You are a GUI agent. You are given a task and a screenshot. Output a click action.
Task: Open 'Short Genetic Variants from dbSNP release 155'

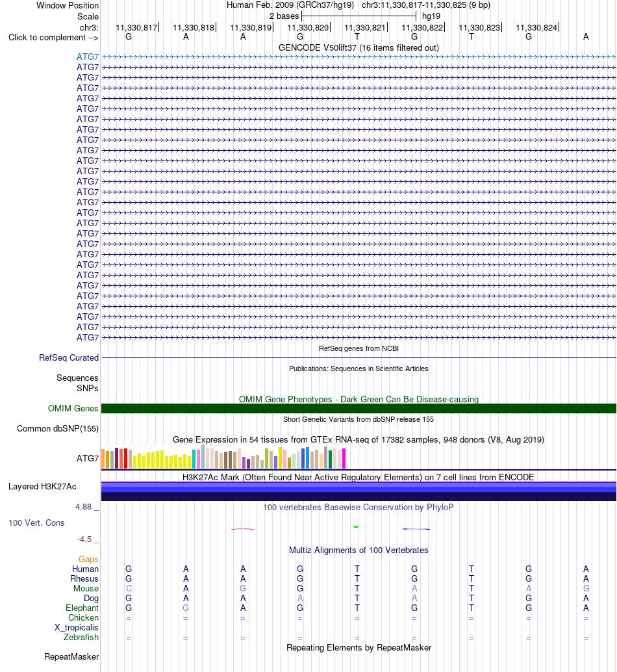(x=359, y=419)
